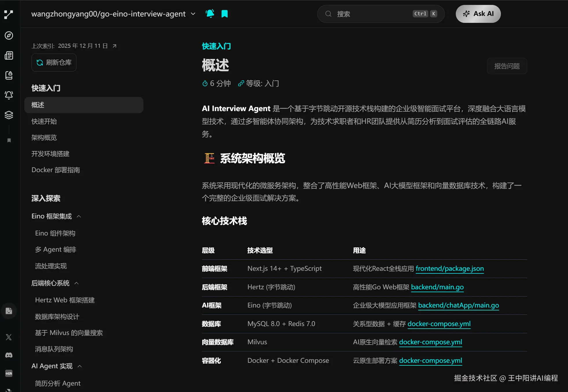Viewport: 568px width, 392px height.
Task: Click the cyan bookmark icon beside repo name
Action: tap(224, 14)
